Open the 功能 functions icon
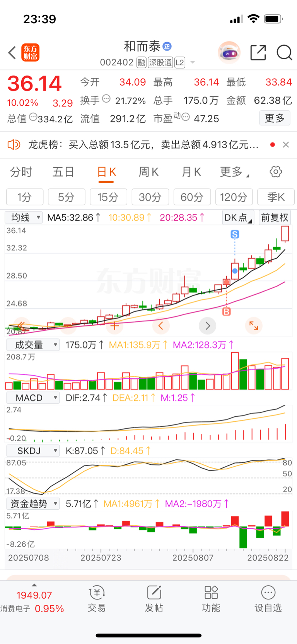This screenshot has height=644, width=297. 211,599
